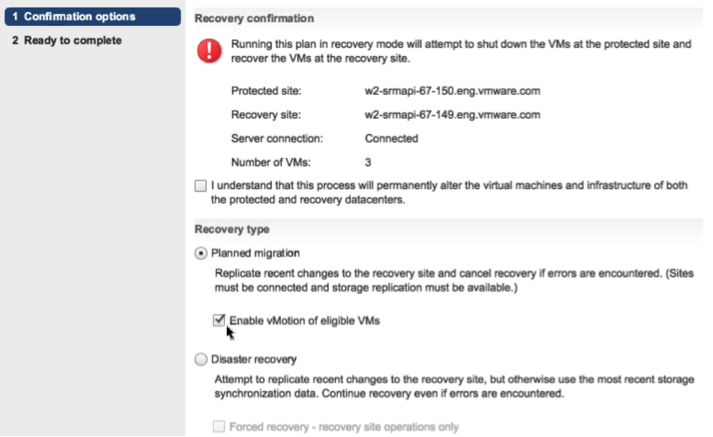Check the "I understand" acknowledgment checkbox
Viewport: 713px width, 437px height.
[x=203, y=185]
